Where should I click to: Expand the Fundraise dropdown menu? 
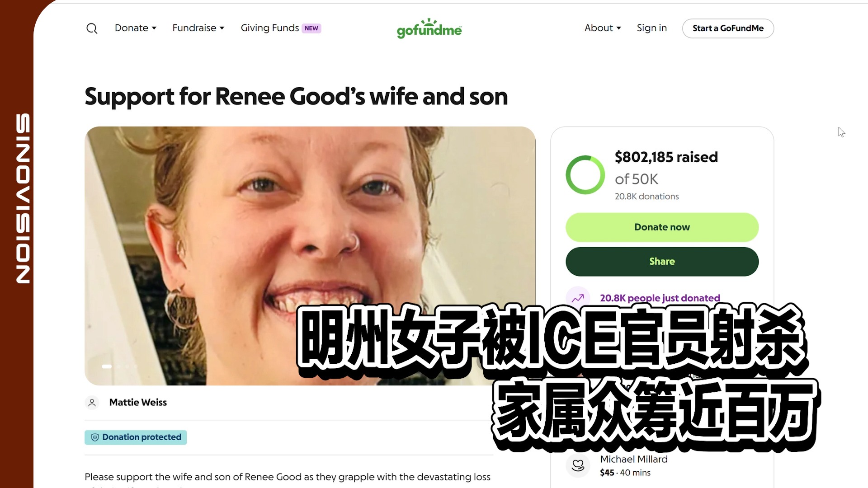click(x=198, y=28)
